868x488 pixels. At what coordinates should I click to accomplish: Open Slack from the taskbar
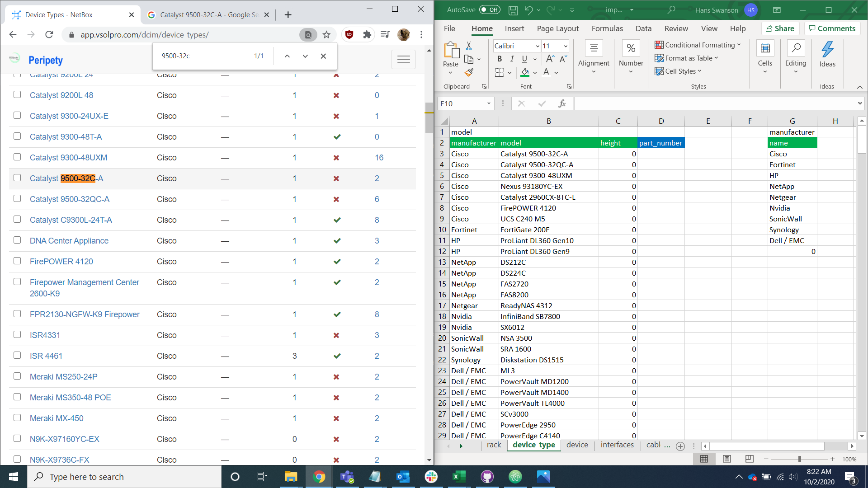[x=431, y=477]
